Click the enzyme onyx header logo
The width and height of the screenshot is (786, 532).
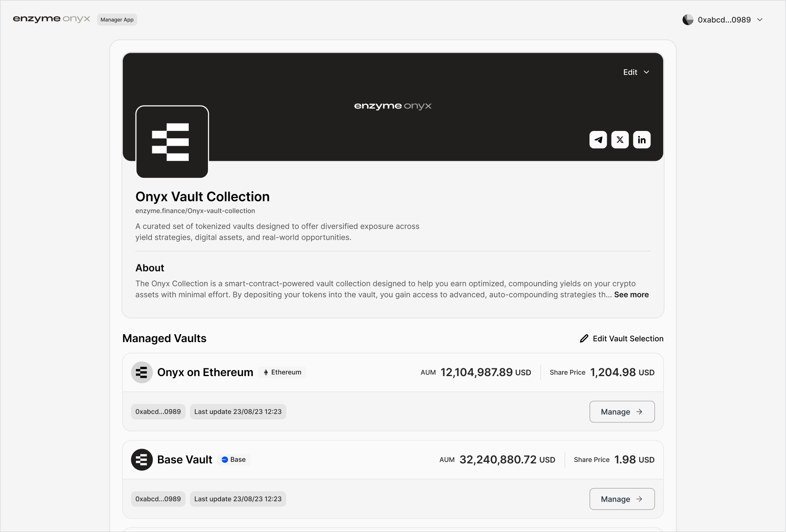[x=52, y=19]
